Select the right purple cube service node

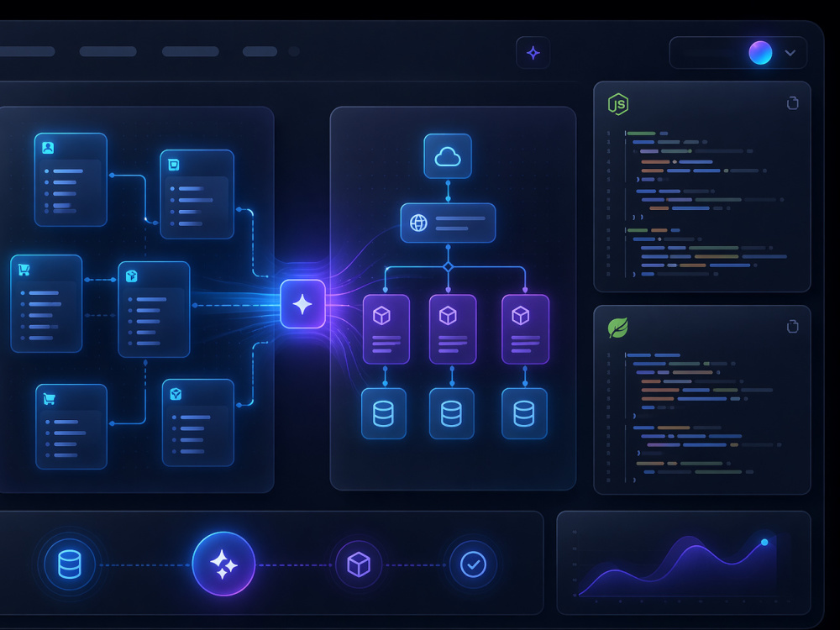click(x=525, y=329)
